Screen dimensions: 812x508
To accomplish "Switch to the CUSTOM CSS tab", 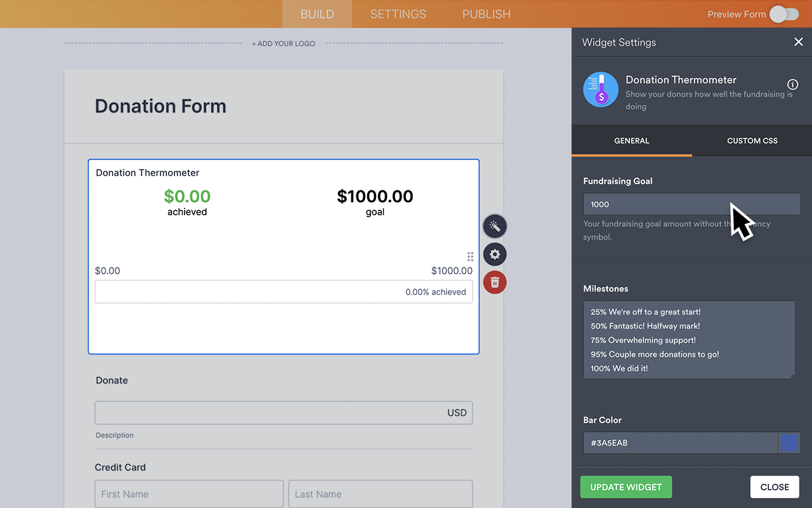I will (x=752, y=140).
